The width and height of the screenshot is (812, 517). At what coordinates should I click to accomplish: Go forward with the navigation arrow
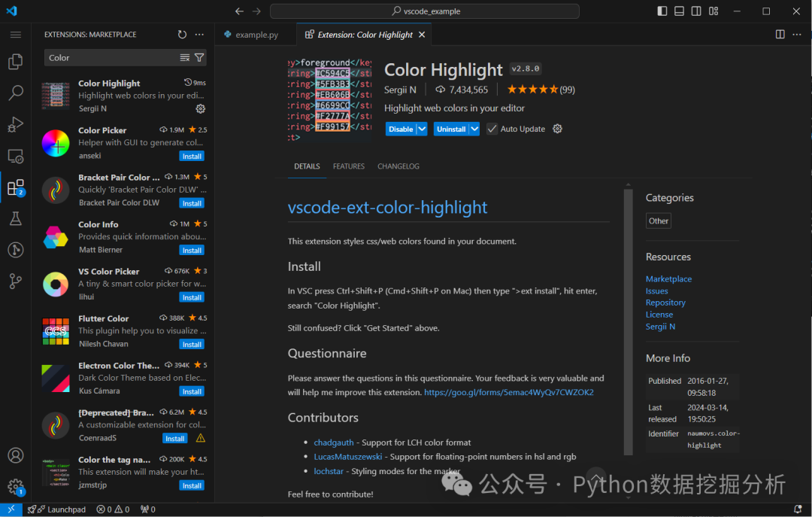[x=257, y=11]
